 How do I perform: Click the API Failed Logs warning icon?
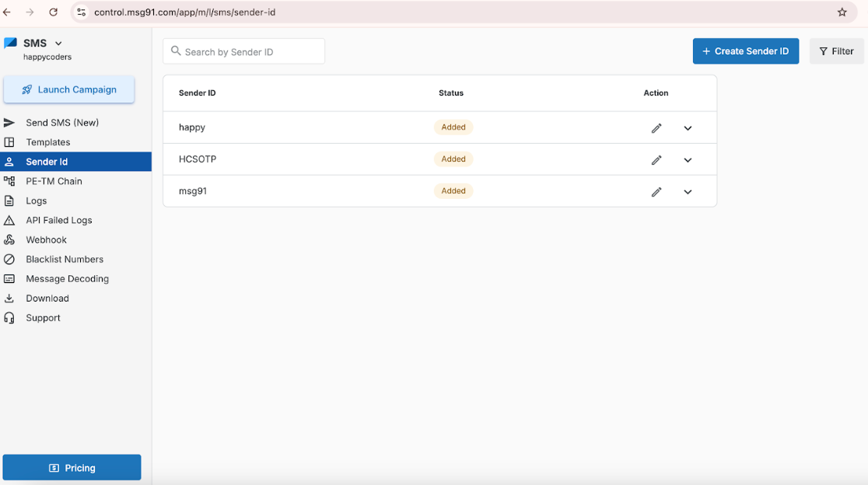click(x=9, y=220)
